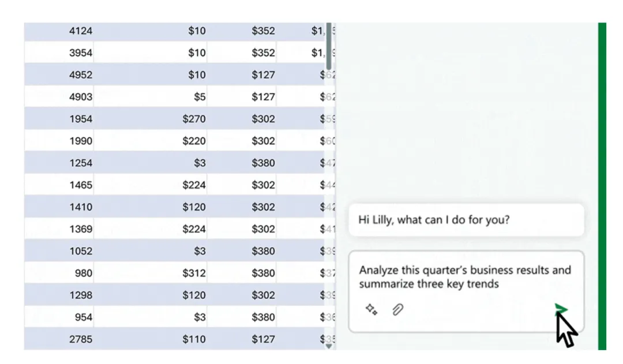Click the $110 cell

pyautogui.click(x=194, y=339)
